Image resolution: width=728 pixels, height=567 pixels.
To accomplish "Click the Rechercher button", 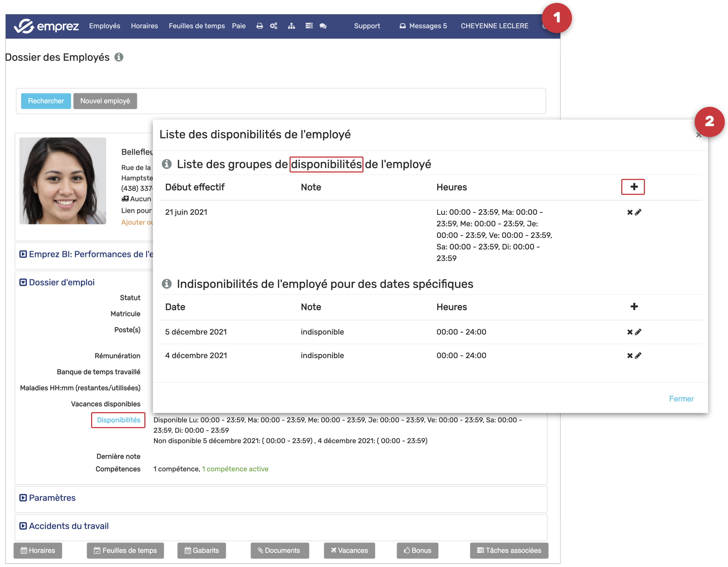I will tap(46, 101).
